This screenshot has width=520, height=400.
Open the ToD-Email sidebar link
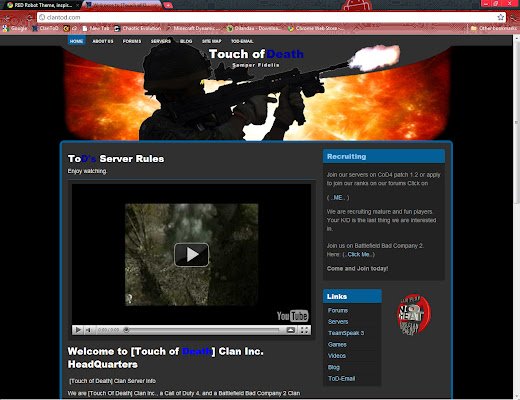pos(342,378)
